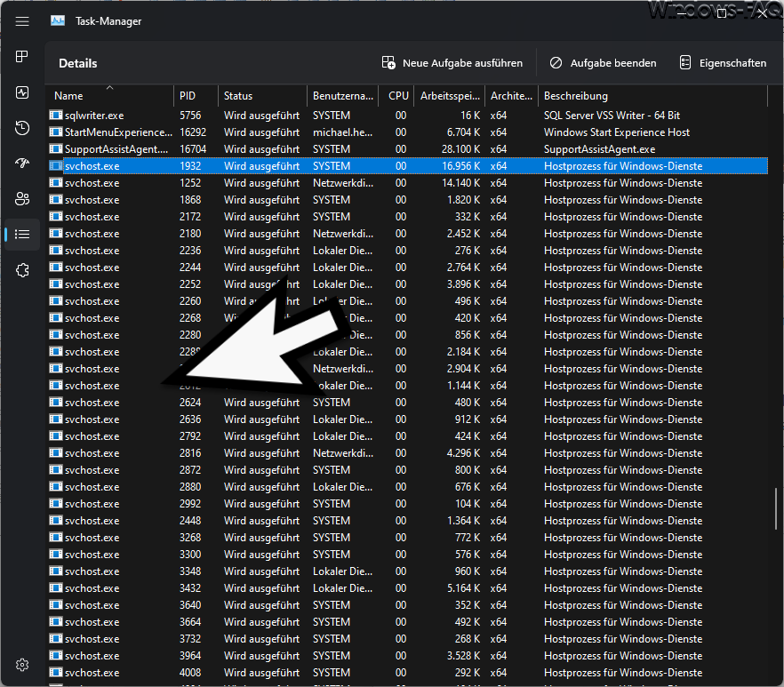
Task: Click the Details page heading
Action: (x=78, y=63)
